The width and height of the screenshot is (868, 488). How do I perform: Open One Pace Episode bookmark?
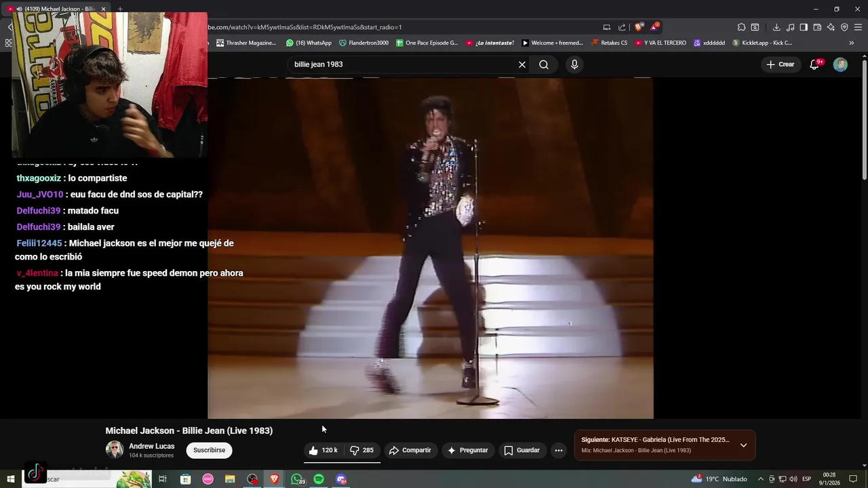(427, 43)
